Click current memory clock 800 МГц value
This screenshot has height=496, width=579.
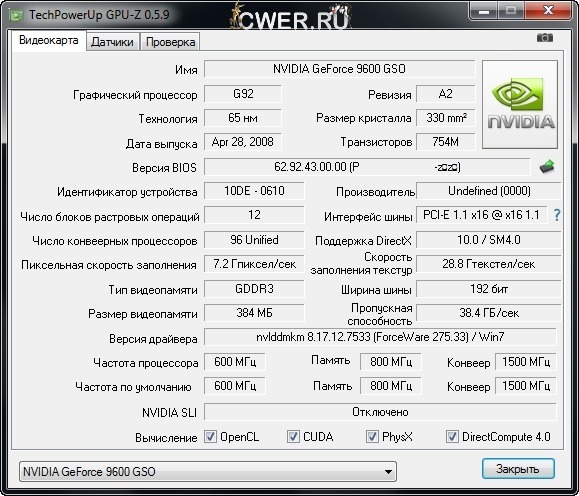click(x=391, y=362)
